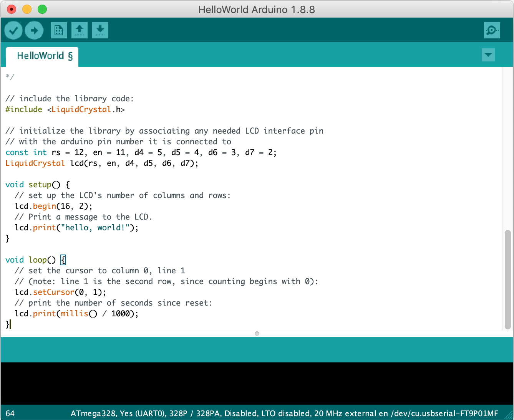Click the 'LiquidCrystal lcd(rs, en...' line
Viewport: 514px width, 420px height.
[102, 163]
